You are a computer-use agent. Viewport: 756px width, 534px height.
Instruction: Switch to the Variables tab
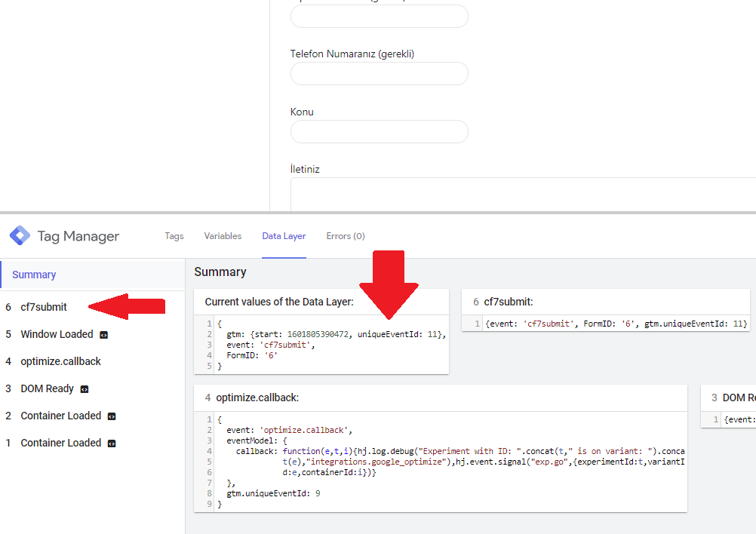point(223,236)
